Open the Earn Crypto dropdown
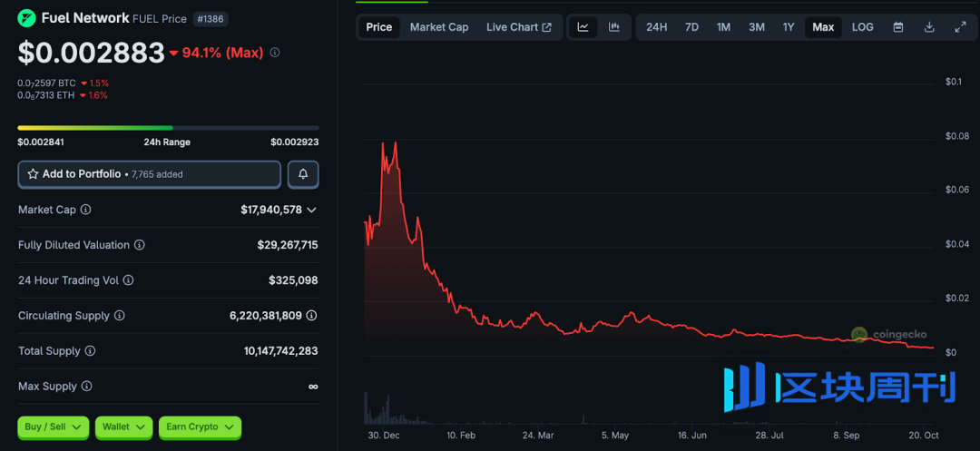The height and width of the screenshot is (451, 980). tap(200, 426)
